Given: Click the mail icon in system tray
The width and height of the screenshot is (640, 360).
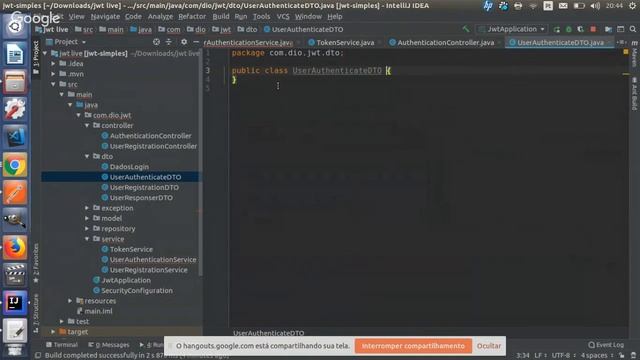Looking at the screenshot, I should [563, 6].
